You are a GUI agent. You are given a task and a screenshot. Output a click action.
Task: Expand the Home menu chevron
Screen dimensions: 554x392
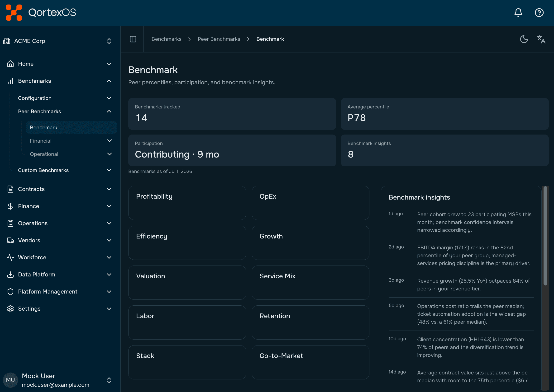click(x=109, y=64)
